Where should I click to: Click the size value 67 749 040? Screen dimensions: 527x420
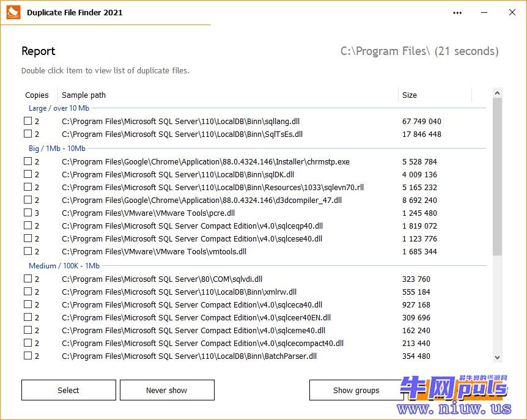coord(421,121)
